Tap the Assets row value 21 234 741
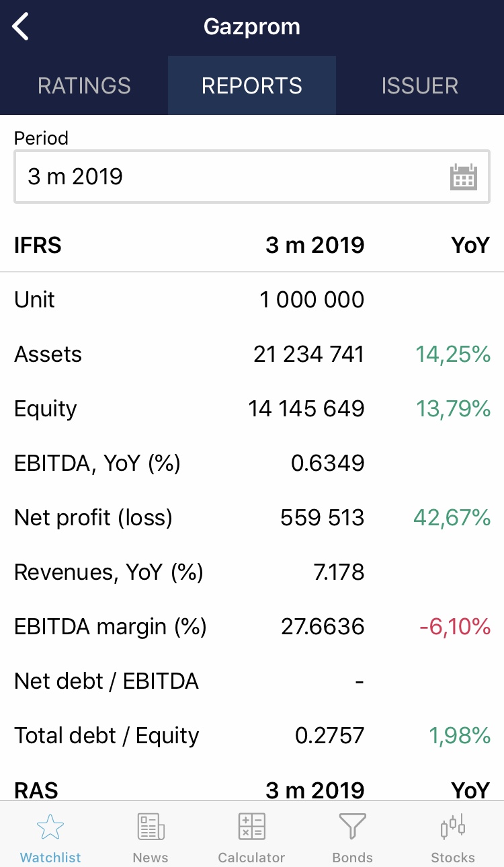The image size is (504, 867). pyautogui.click(x=308, y=354)
